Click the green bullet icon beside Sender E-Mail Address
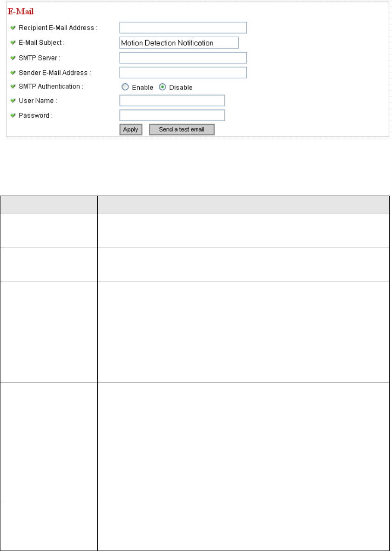The image size is (392, 551). (x=13, y=73)
